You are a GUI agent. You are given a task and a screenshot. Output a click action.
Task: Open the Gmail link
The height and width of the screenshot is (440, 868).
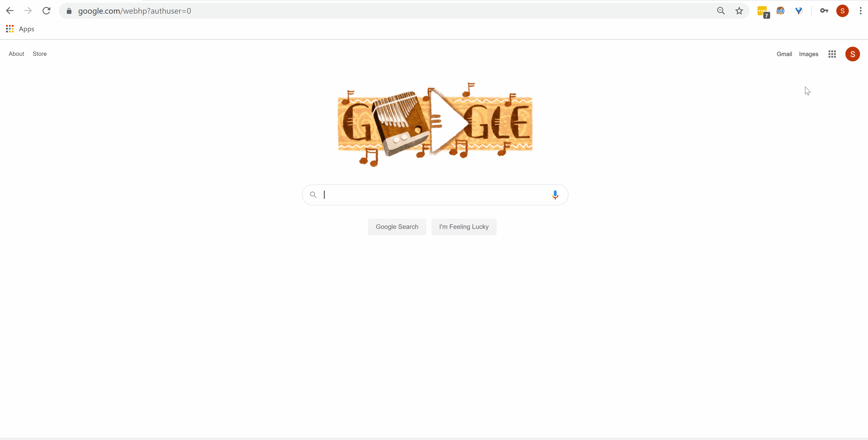784,54
